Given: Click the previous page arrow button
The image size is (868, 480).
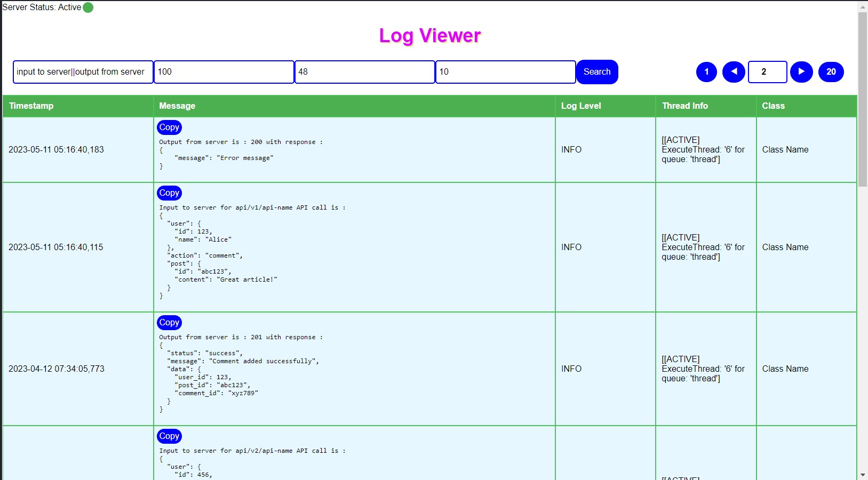Looking at the screenshot, I should pos(734,72).
